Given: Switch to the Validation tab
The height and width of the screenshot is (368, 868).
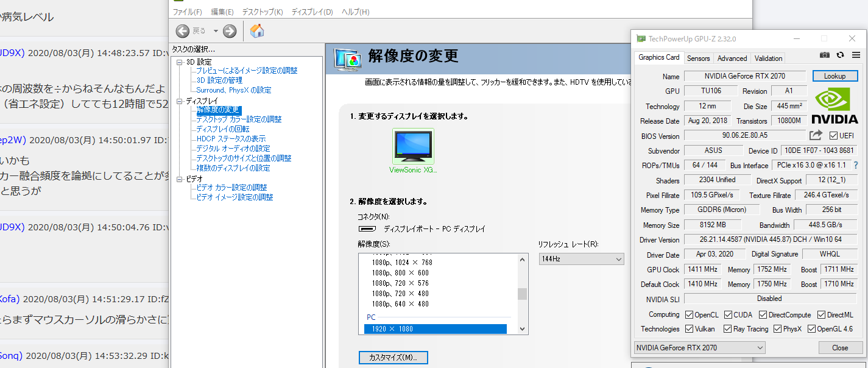Looking at the screenshot, I should [768, 58].
